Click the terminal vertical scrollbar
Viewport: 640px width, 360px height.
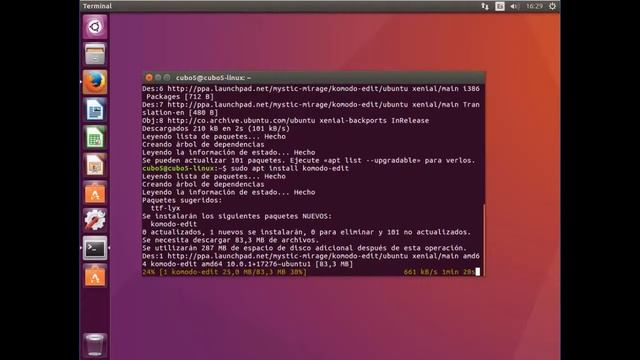[x=484, y=240]
